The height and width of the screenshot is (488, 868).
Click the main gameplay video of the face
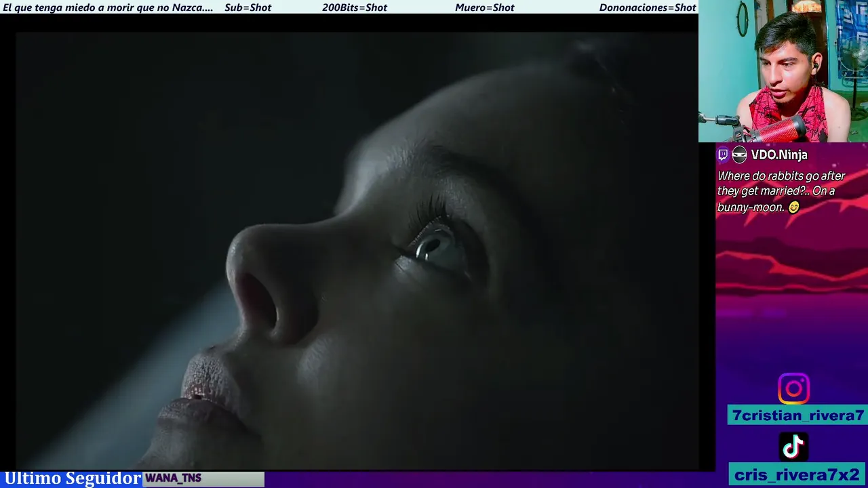pos(357,251)
